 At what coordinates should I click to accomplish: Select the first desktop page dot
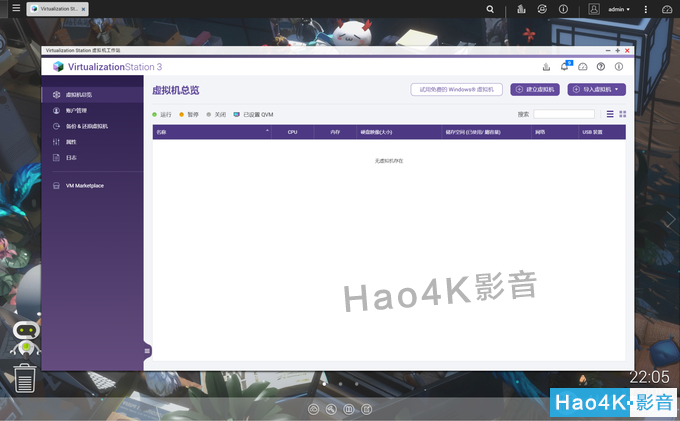coord(324,384)
